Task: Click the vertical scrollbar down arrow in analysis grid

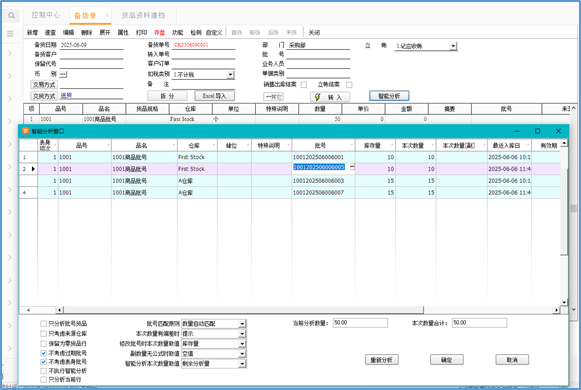Action: pyautogui.click(x=564, y=302)
